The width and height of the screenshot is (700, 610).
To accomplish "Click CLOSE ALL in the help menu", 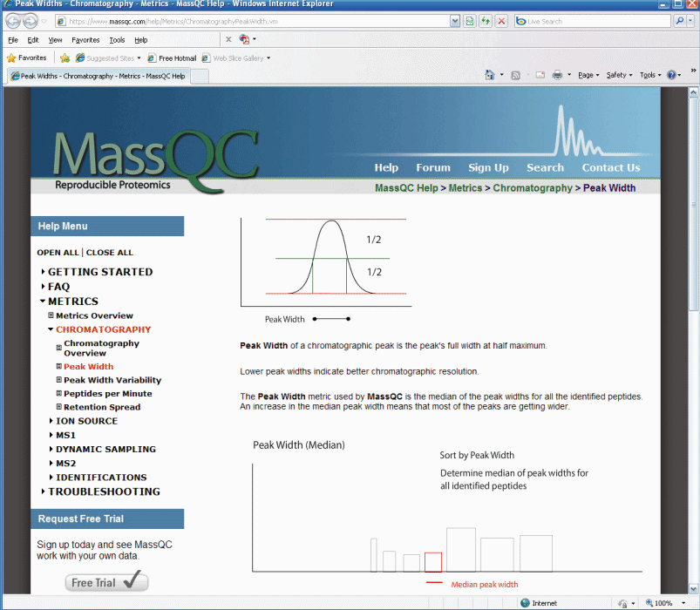I will pyautogui.click(x=109, y=252).
